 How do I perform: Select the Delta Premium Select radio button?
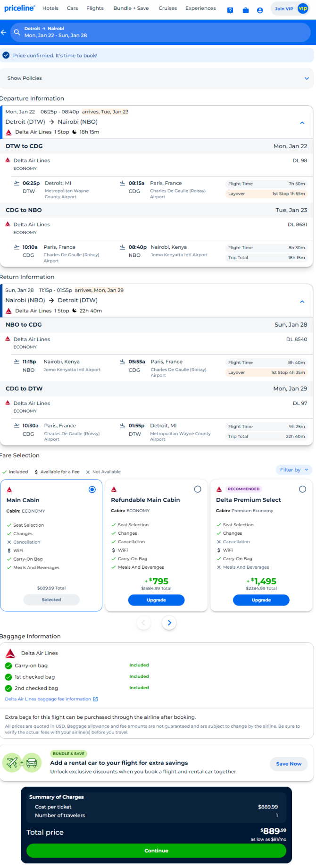click(303, 489)
